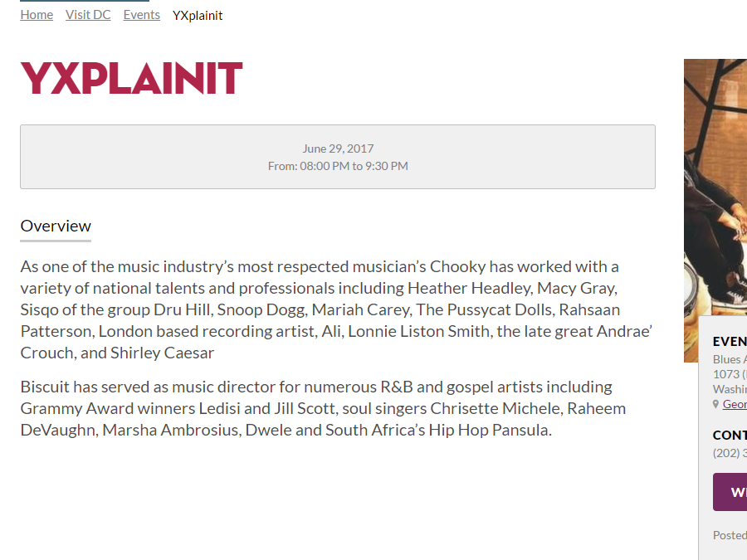Screen dimensions: 747x560
Task: Click the paragraph about Biscuit music director
Action: click(x=323, y=408)
